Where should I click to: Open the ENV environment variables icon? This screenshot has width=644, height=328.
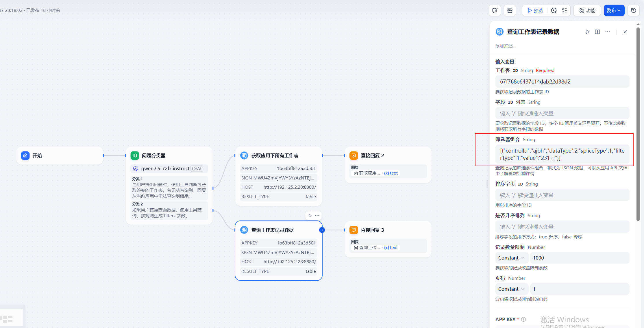[510, 10]
